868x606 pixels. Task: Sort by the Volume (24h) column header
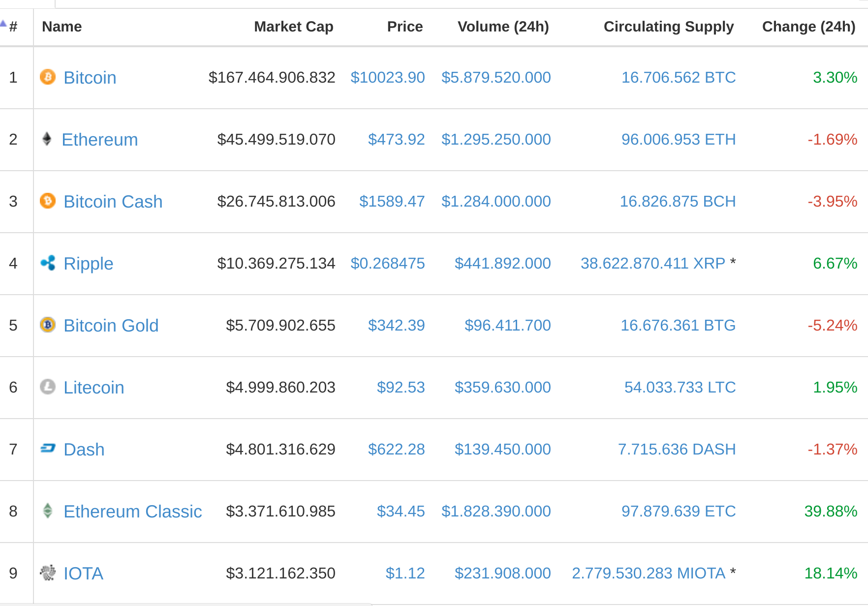[503, 27]
